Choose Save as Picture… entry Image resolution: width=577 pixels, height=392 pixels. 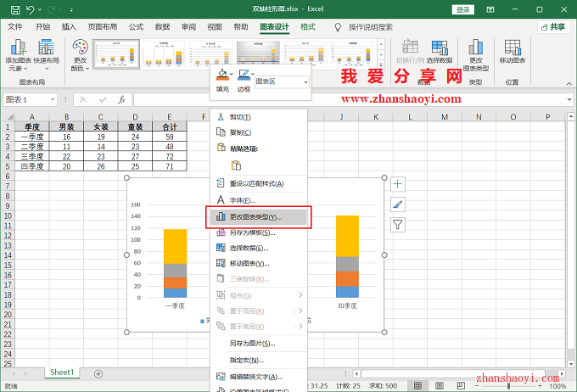(258, 344)
